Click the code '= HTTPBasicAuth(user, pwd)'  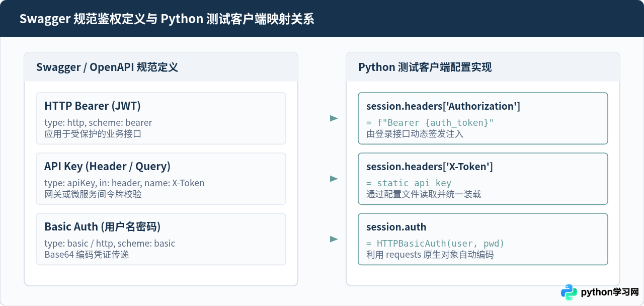435,244
